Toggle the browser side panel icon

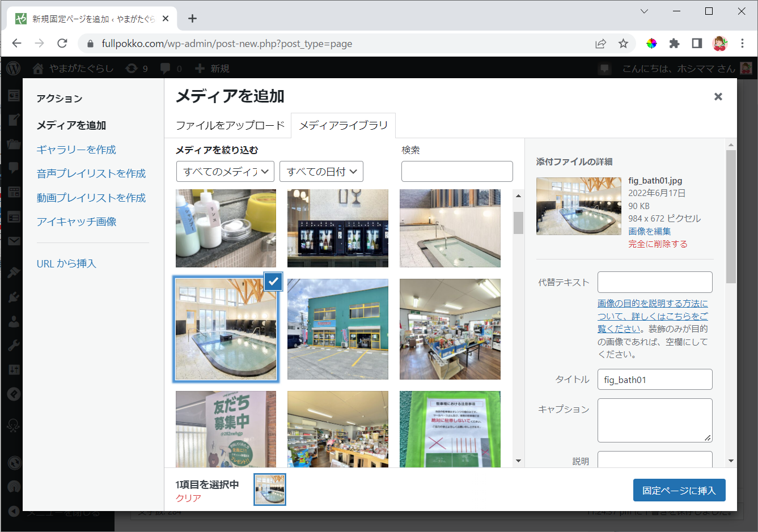click(x=697, y=44)
